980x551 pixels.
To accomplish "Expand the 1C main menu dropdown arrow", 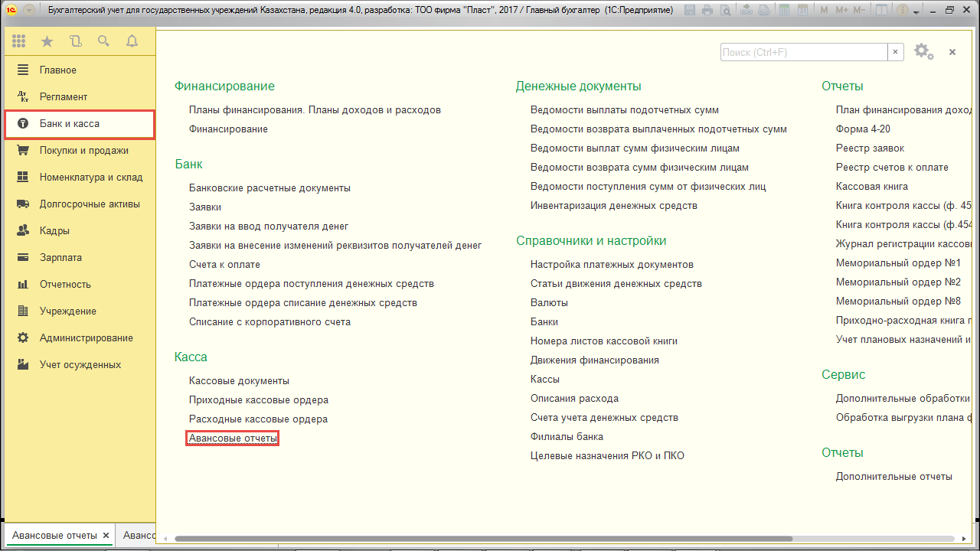I will pyautogui.click(x=29, y=11).
